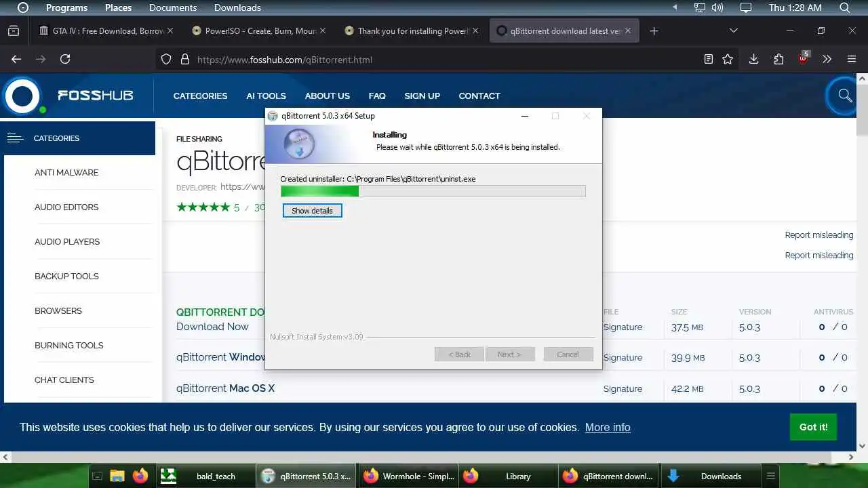Screen dimensions: 868x488
Task: Open FAQ in FossHub navigation
Action: [x=377, y=96]
